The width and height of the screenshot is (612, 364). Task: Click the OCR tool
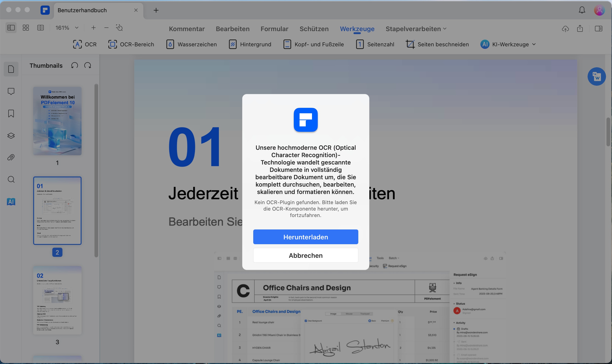click(x=85, y=44)
